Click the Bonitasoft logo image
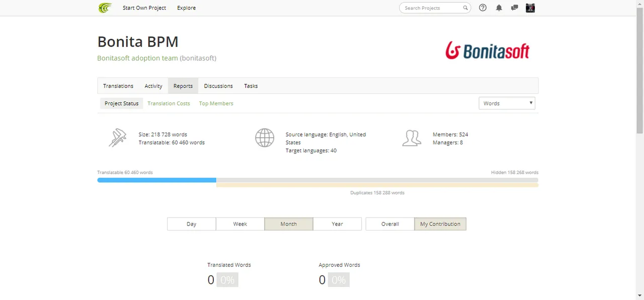 [x=487, y=50]
